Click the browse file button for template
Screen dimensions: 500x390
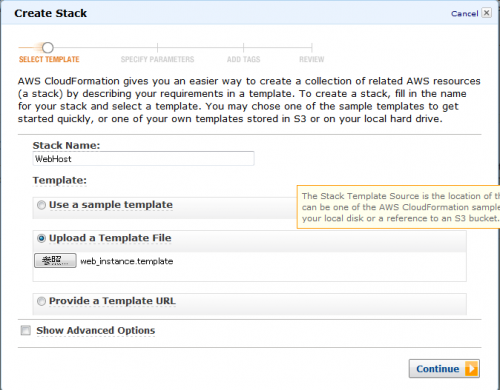(x=55, y=260)
